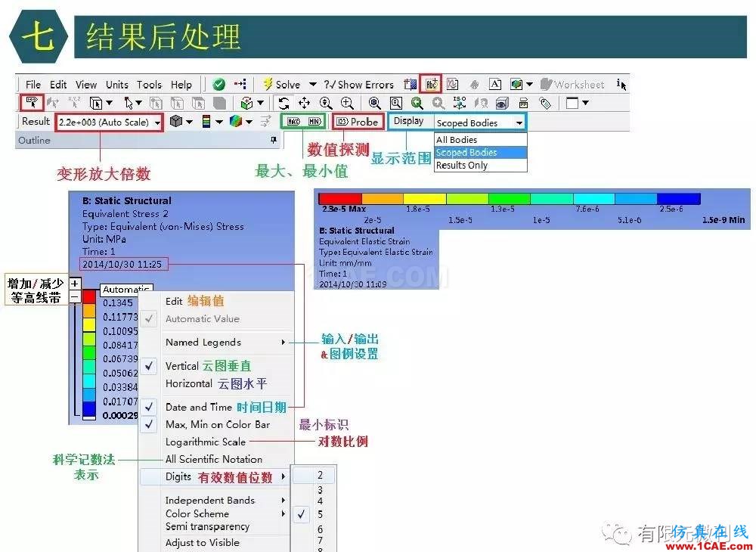Select 2 in the Digits submenu
Viewport: 756px width, 552px height.
tap(315, 475)
